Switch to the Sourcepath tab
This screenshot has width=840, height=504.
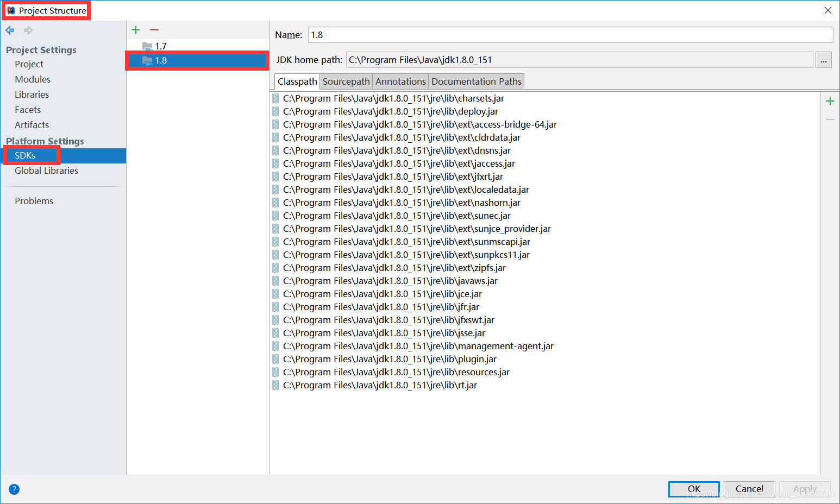point(346,81)
